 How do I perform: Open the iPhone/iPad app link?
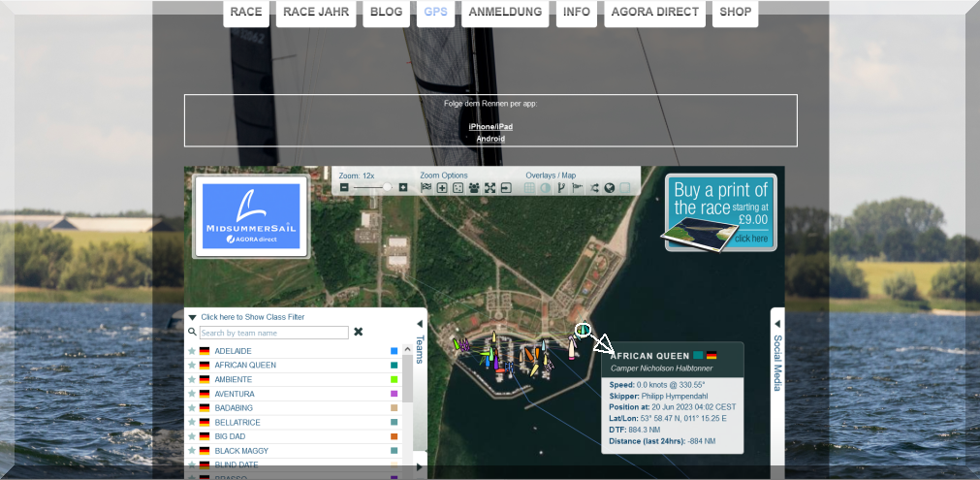(x=490, y=127)
